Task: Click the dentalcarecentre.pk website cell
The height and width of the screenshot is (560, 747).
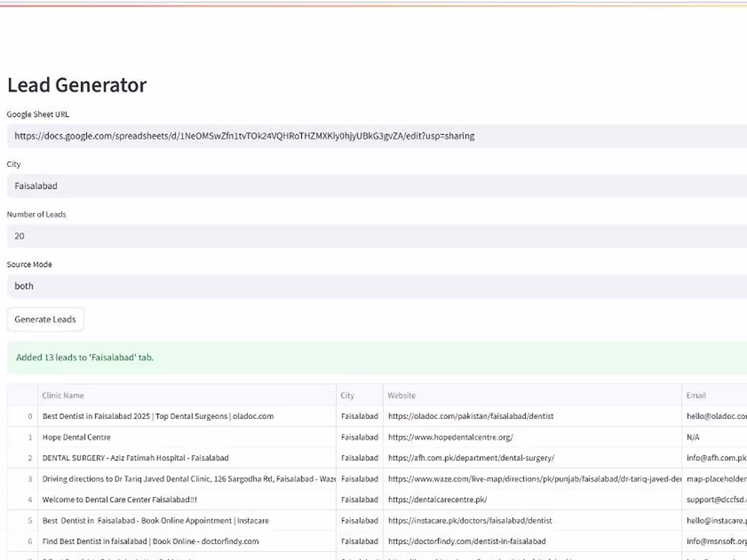Action: [x=532, y=500]
